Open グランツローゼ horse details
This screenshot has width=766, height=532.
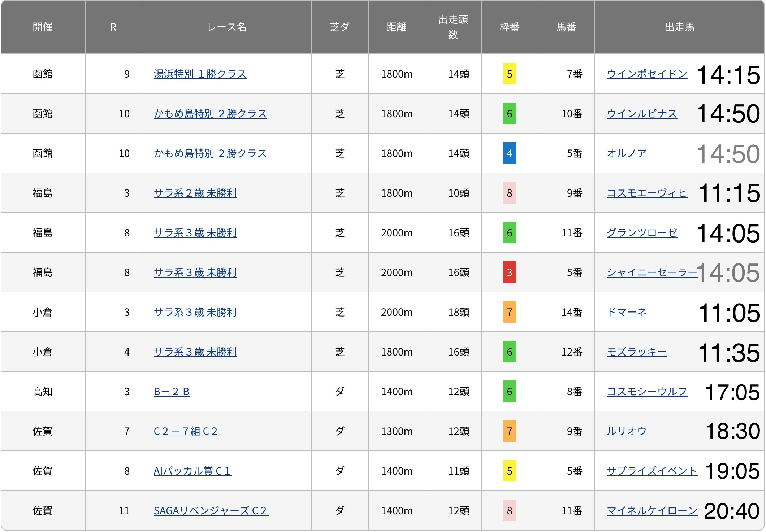641,233
